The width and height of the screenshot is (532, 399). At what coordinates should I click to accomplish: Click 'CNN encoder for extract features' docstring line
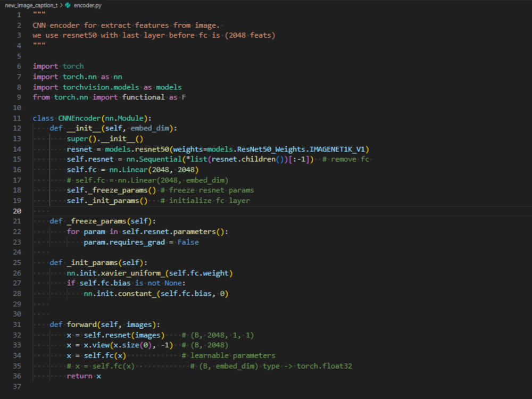coord(126,26)
